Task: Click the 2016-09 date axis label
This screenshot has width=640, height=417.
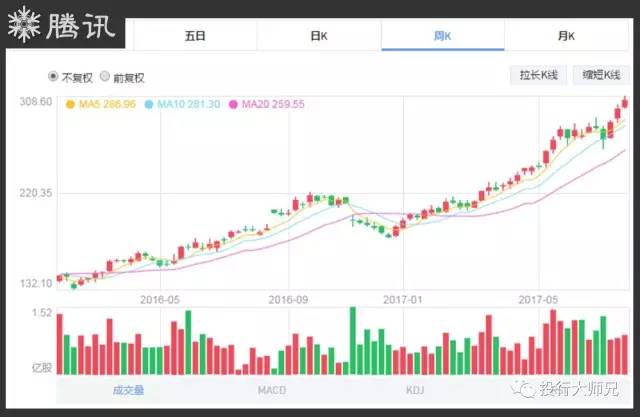Action: coord(287,299)
